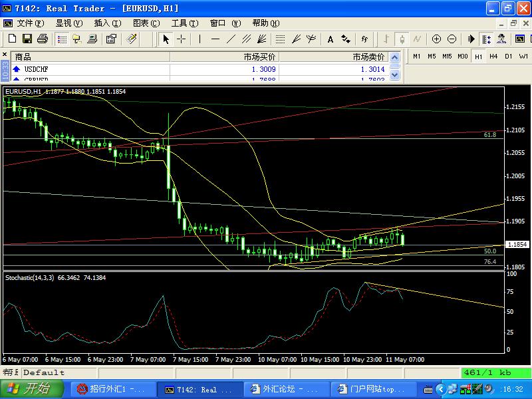Click the Stochastic(14,3,3) indicator label

click(x=29, y=277)
